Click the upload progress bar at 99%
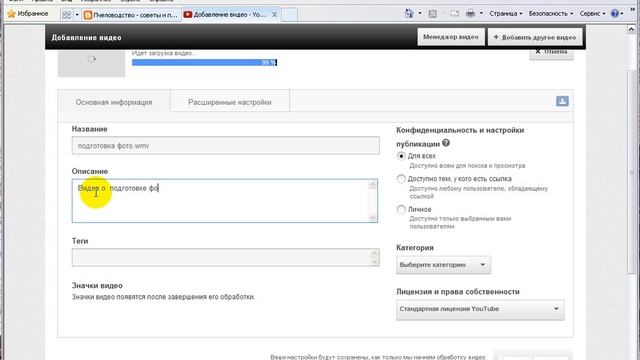Image resolution: width=640 pixels, height=360 pixels. [x=204, y=62]
